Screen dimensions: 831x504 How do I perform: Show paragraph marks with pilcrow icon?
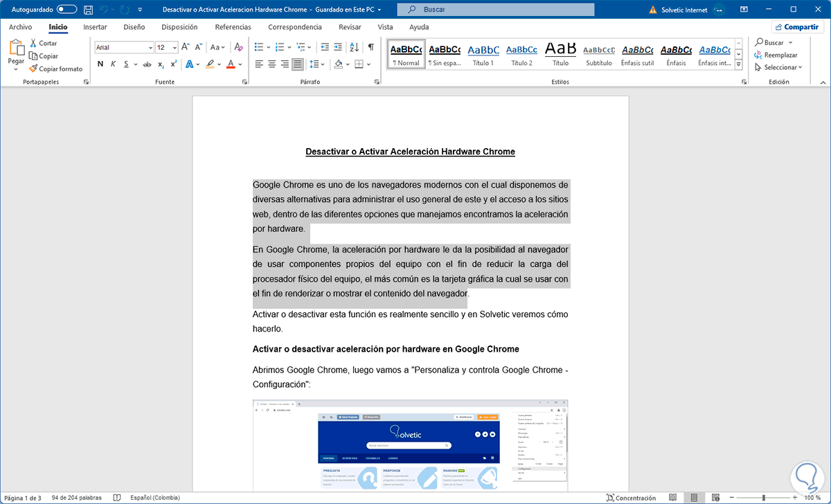(x=371, y=47)
